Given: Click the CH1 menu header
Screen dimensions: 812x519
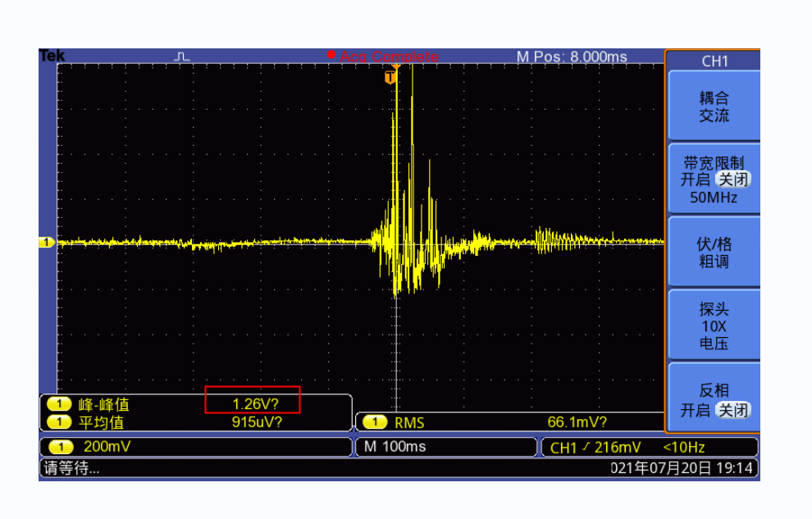Looking at the screenshot, I should pos(714,61).
